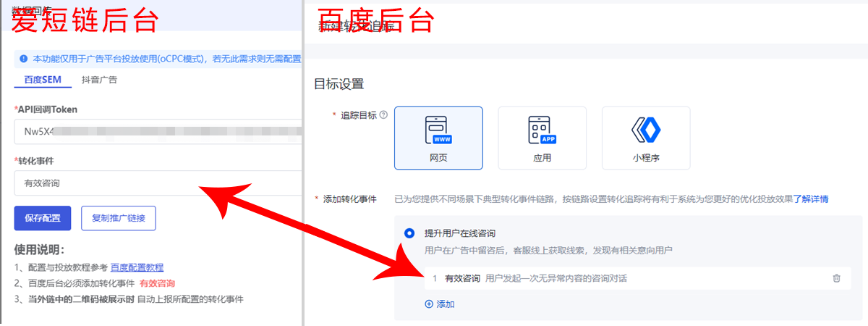
Task: Click the 目标设置 heading
Action: (339, 84)
